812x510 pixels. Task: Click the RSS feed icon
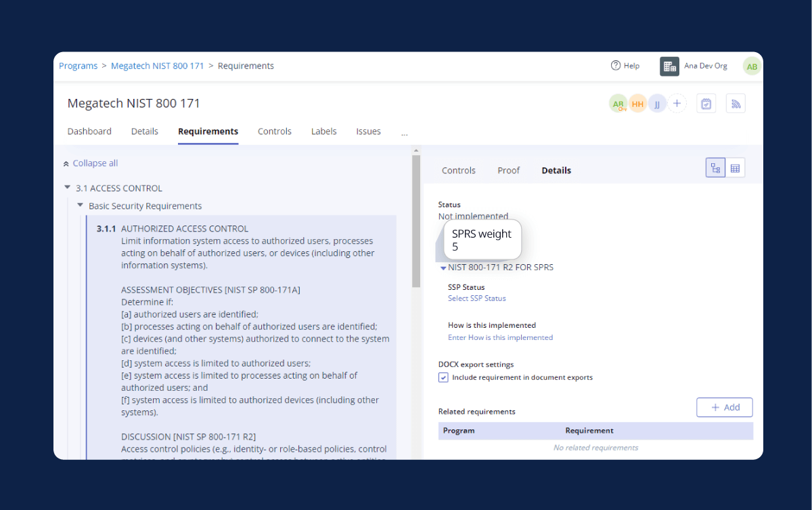(736, 104)
